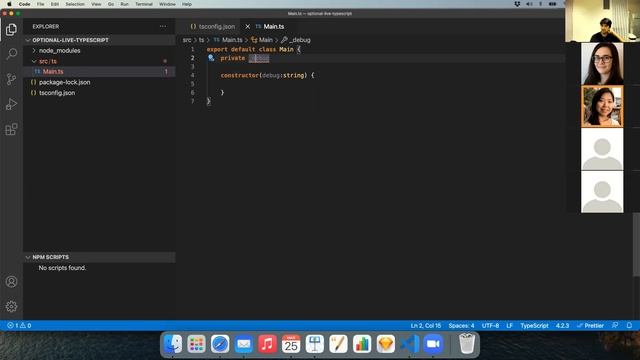Viewport: 640px width, 360px height.
Task: Open Visual Studio Code from the Dock
Action: tap(409, 344)
